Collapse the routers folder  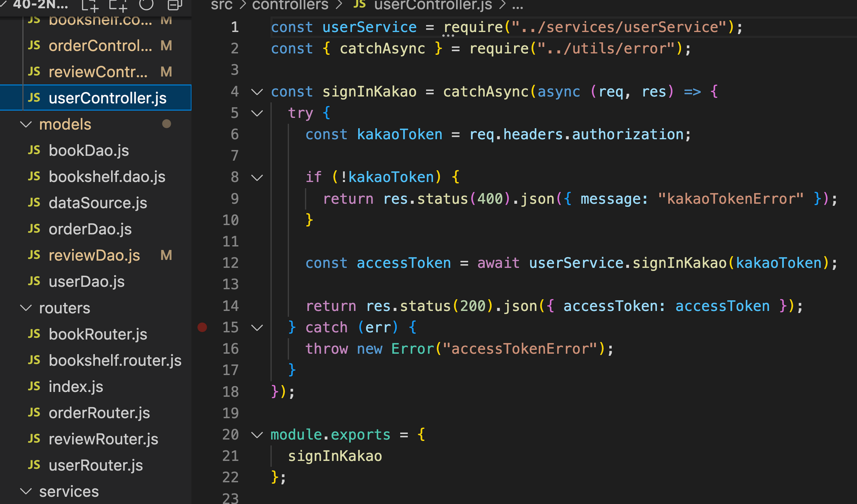pyautogui.click(x=26, y=308)
